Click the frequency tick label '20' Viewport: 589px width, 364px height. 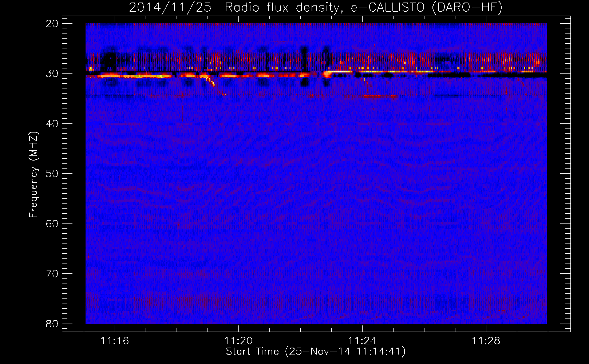coord(52,24)
